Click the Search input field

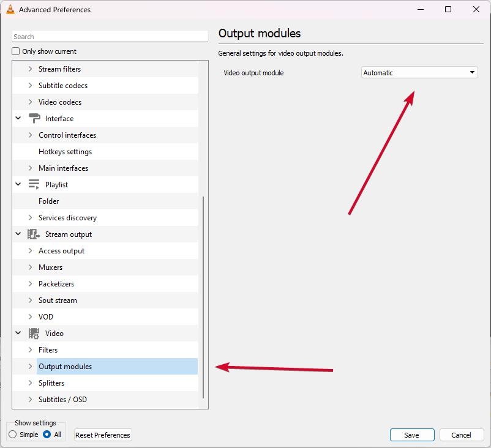pyautogui.click(x=110, y=37)
